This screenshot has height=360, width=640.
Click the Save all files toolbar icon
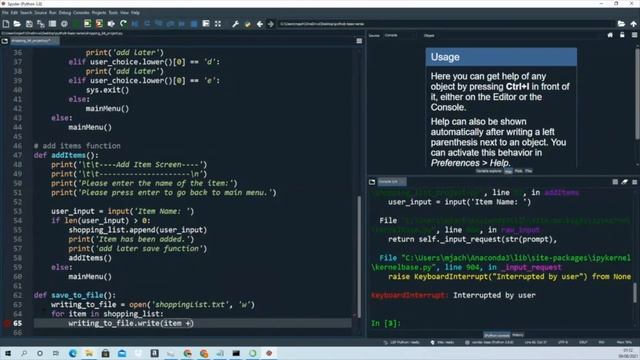[x=40, y=24]
